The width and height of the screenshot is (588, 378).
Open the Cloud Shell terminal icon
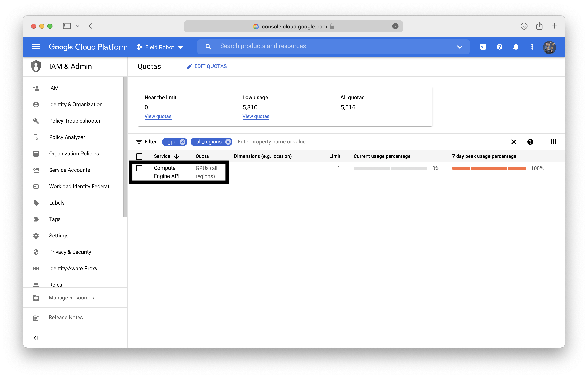coord(483,47)
